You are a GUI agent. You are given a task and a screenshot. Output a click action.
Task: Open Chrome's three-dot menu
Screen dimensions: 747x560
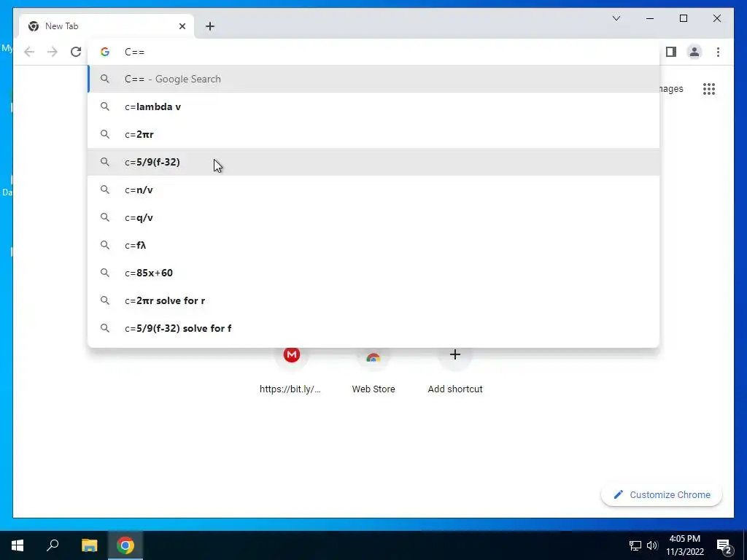pos(718,52)
